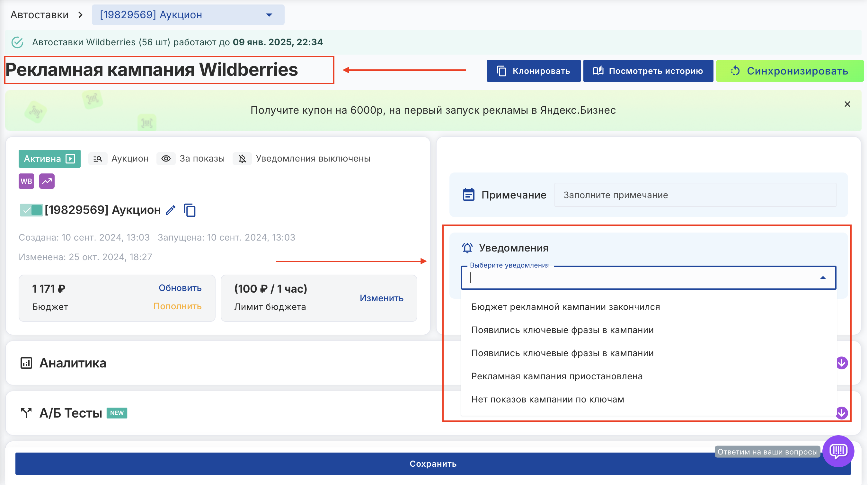Click the purple WB badge icon
Screen dimensions: 868x485
click(x=26, y=181)
